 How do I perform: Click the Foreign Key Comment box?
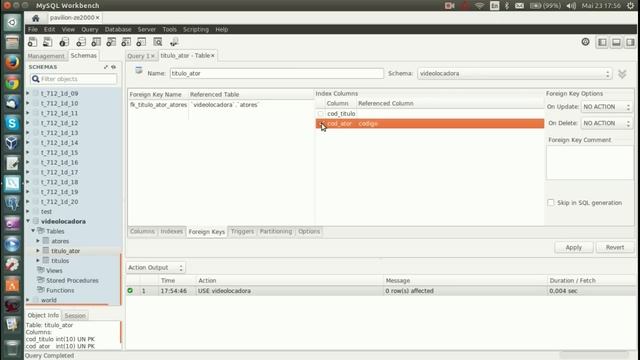pyautogui.click(x=590, y=162)
